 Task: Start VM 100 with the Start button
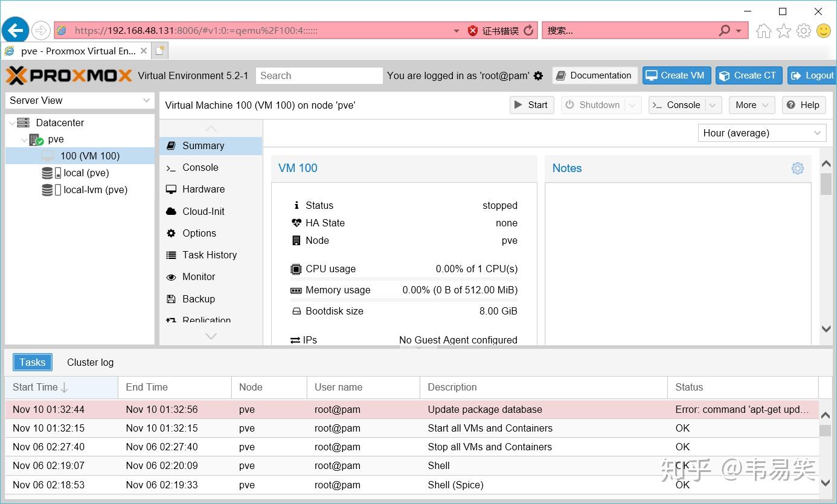(x=531, y=105)
